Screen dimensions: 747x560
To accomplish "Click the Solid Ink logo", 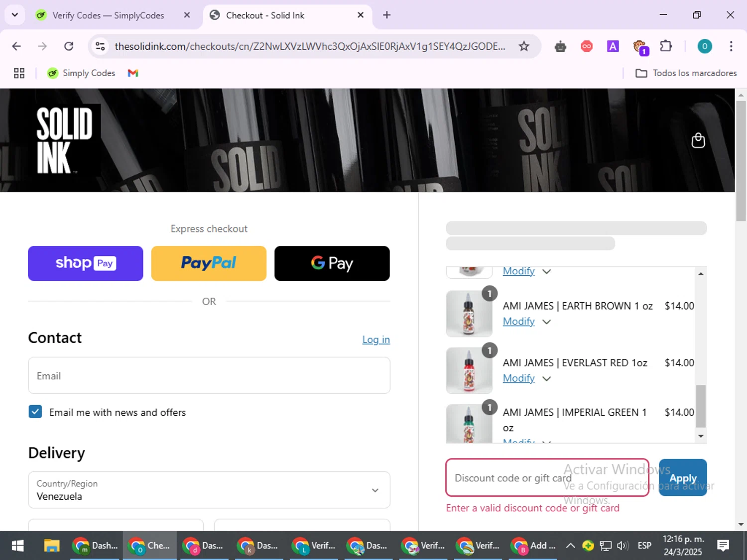I will 64,140.
